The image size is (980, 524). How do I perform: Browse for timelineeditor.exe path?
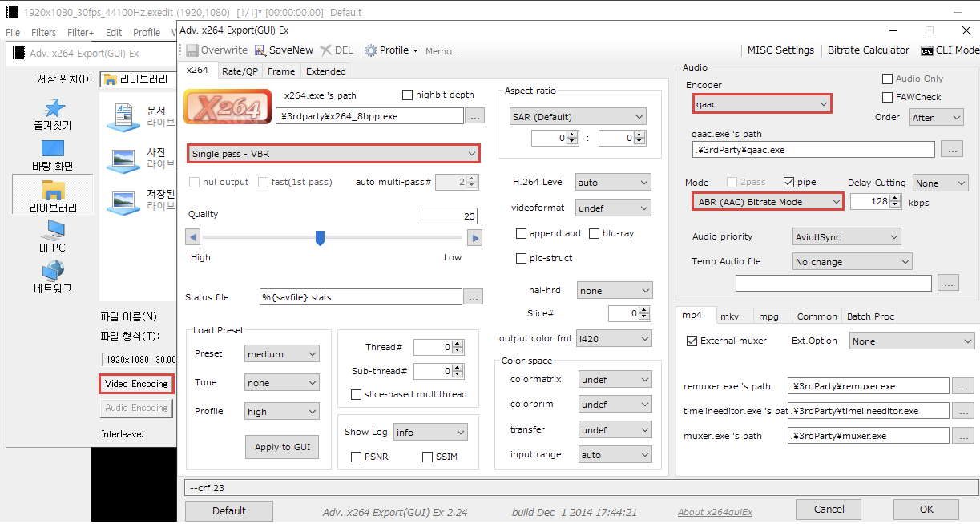click(964, 411)
